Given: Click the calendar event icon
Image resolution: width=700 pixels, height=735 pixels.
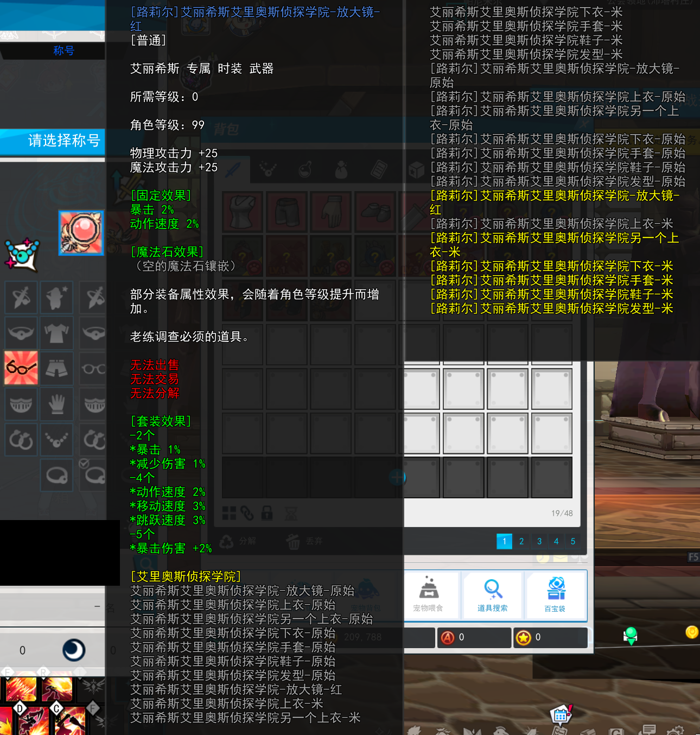Looking at the screenshot, I should tap(561, 715).
